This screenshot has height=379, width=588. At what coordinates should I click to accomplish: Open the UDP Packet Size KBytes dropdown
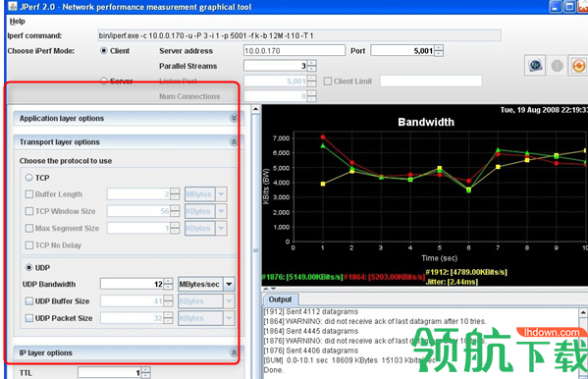[229, 318]
